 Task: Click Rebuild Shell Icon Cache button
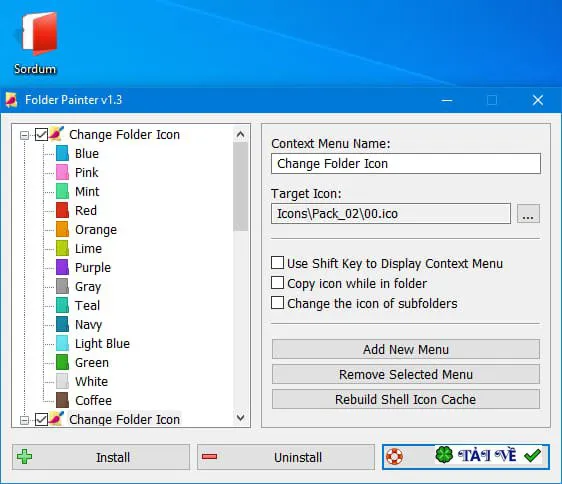point(406,399)
